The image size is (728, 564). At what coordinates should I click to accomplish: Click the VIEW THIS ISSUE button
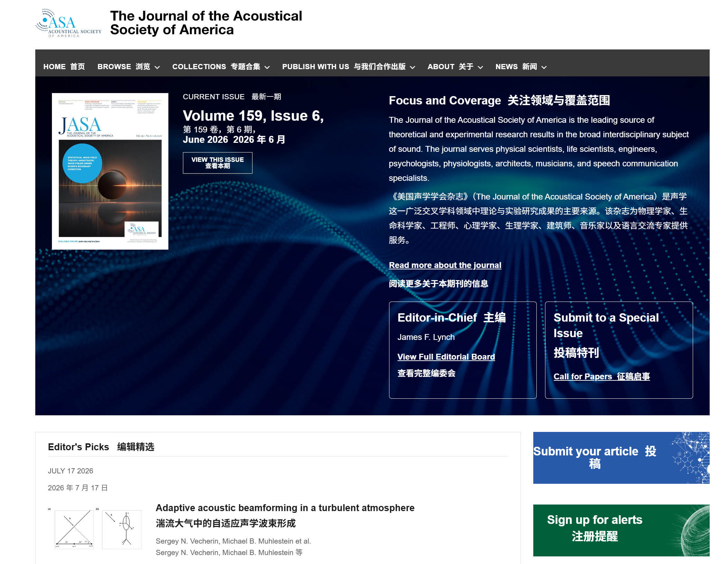tap(218, 163)
